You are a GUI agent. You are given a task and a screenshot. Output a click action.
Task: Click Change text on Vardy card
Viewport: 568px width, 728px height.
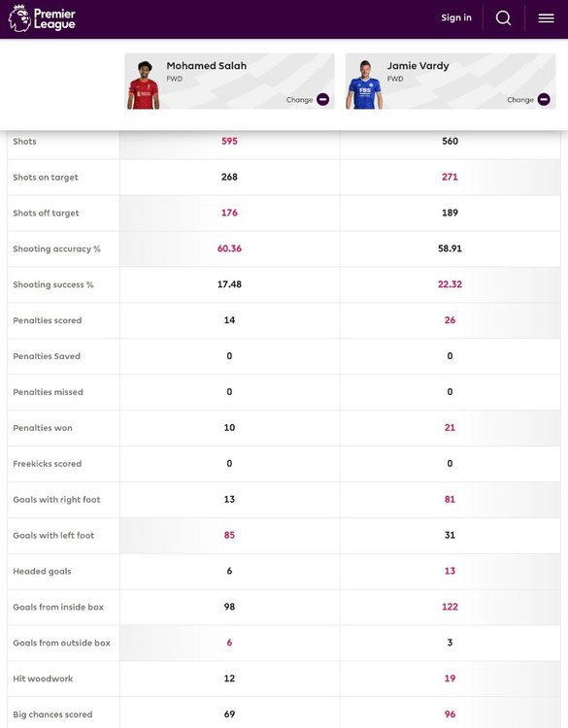[520, 100]
